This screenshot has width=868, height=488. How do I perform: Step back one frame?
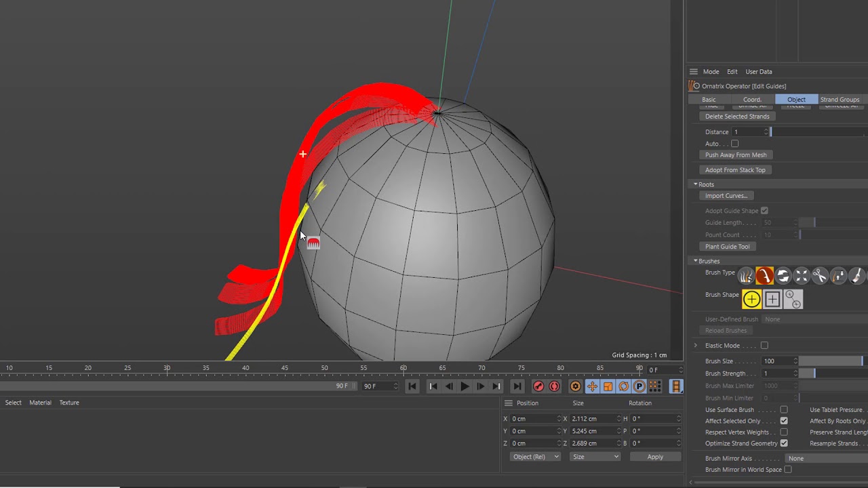(x=449, y=386)
